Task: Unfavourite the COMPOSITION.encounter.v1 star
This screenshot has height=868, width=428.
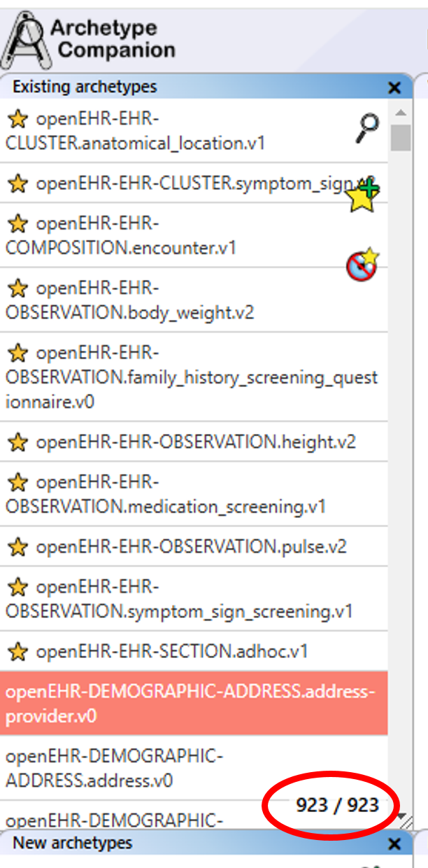Action: [17, 224]
